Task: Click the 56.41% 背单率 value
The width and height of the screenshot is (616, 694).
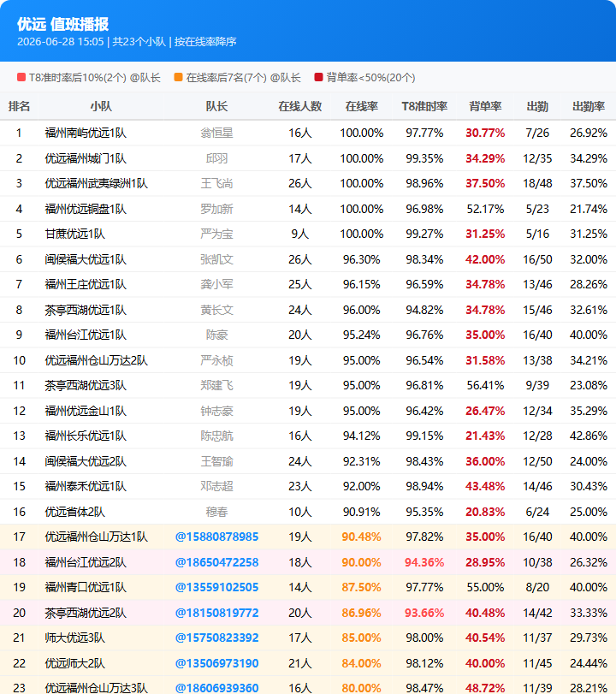Action: click(x=485, y=385)
